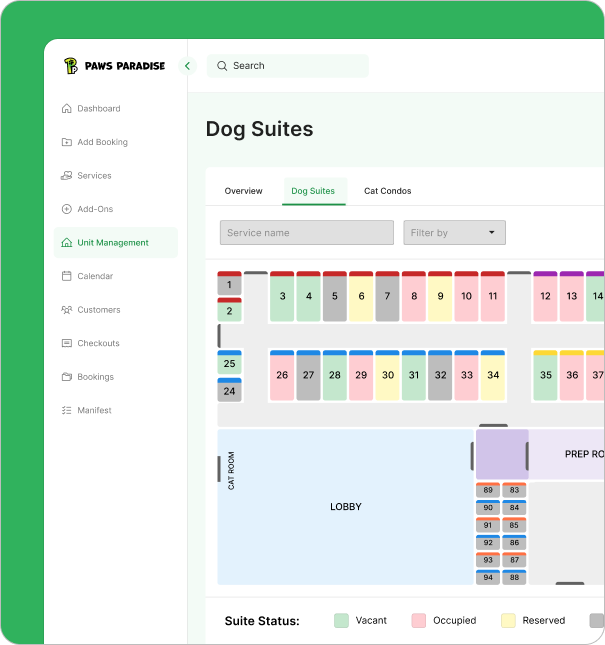Screen dimensions: 605x645
Task: Choose suite 27
Action: [308, 375]
